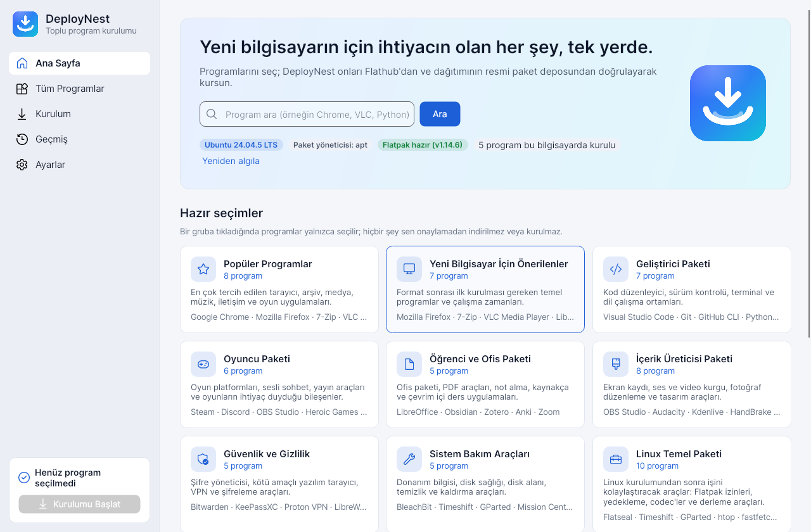This screenshot has width=811, height=532.
Task: Click the Ara search button
Action: [440, 114]
